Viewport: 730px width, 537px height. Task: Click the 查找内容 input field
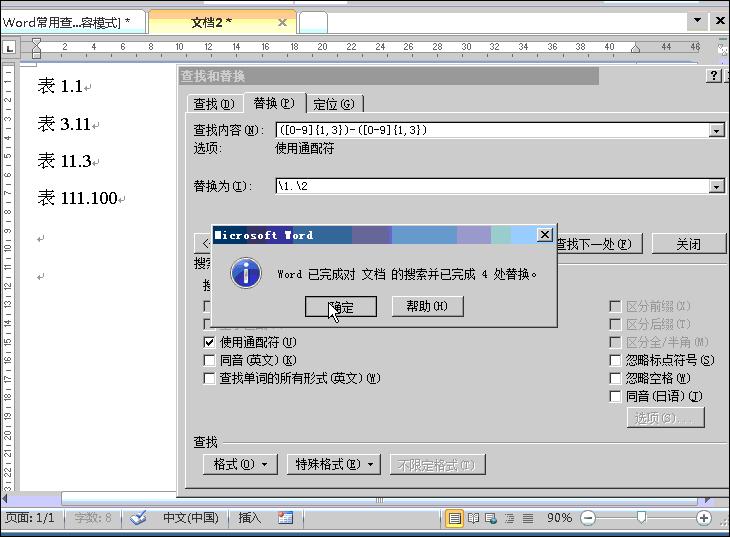coord(493,130)
